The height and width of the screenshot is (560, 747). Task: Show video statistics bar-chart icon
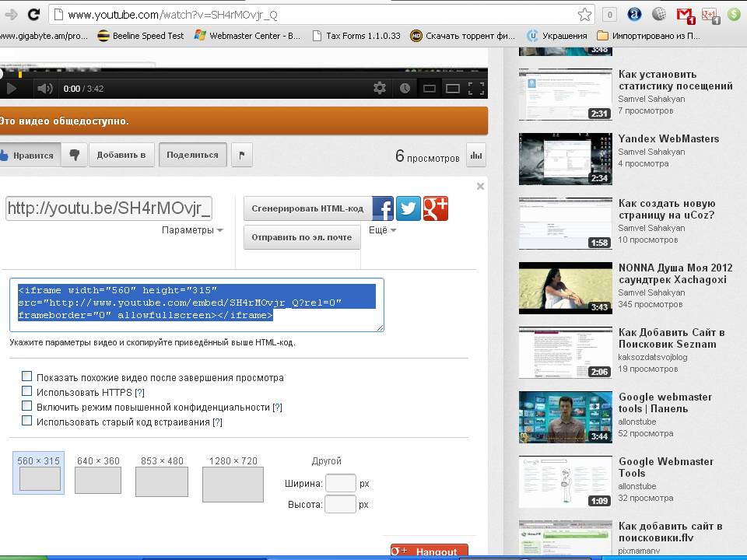click(x=476, y=155)
